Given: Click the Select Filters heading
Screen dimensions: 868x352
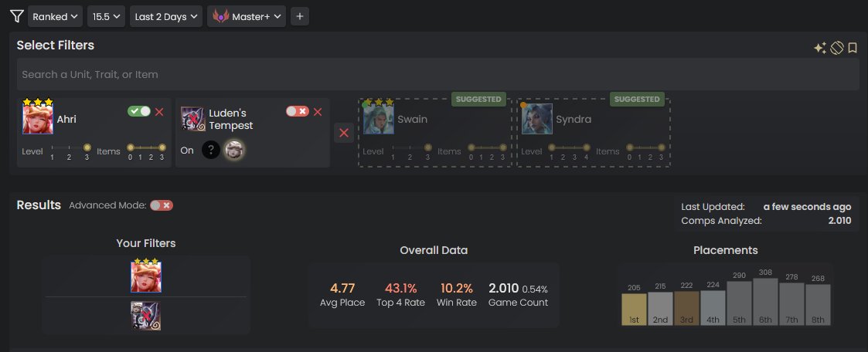Looking at the screenshot, I should pyautogui.click(x=56, y=46).
